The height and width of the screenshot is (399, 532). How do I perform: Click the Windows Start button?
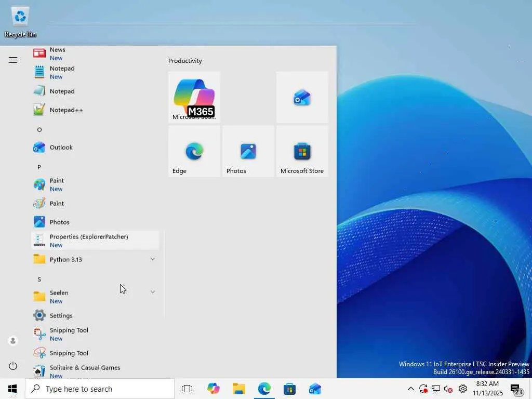12,389
